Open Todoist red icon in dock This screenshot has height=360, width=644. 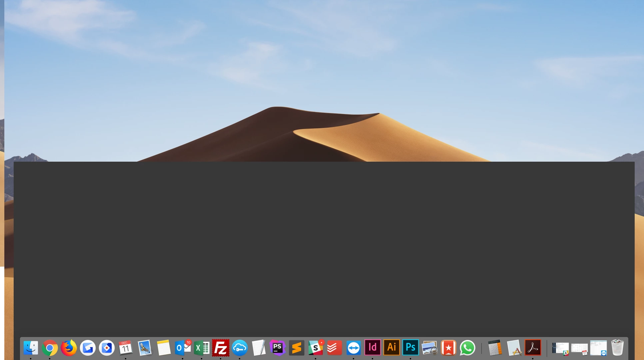[334, 348]
